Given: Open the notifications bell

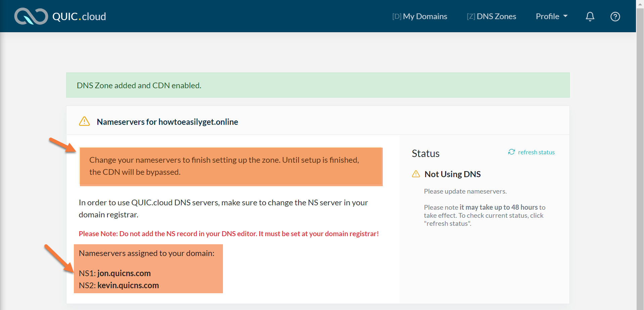Looking at the screenshot, I should coord(590,16).
